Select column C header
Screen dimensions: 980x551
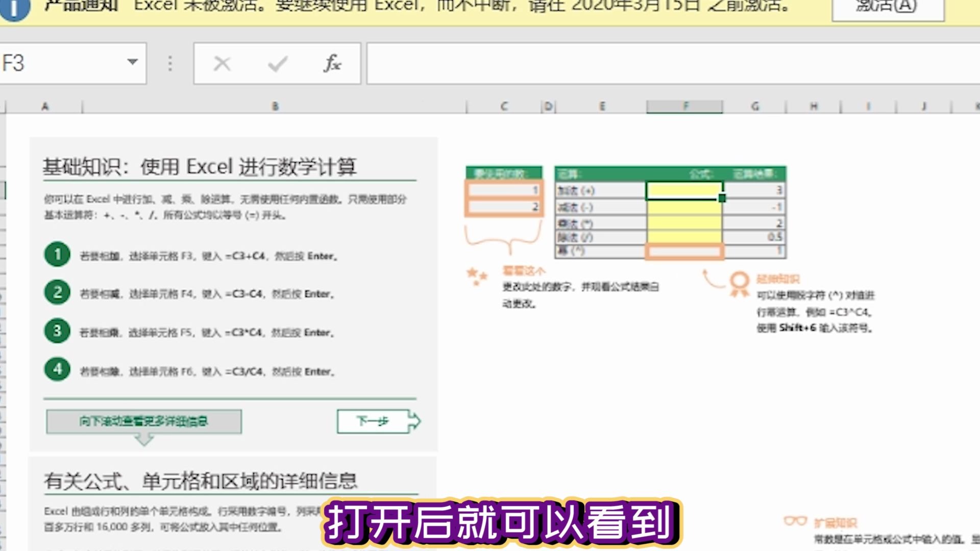[504, 106]
